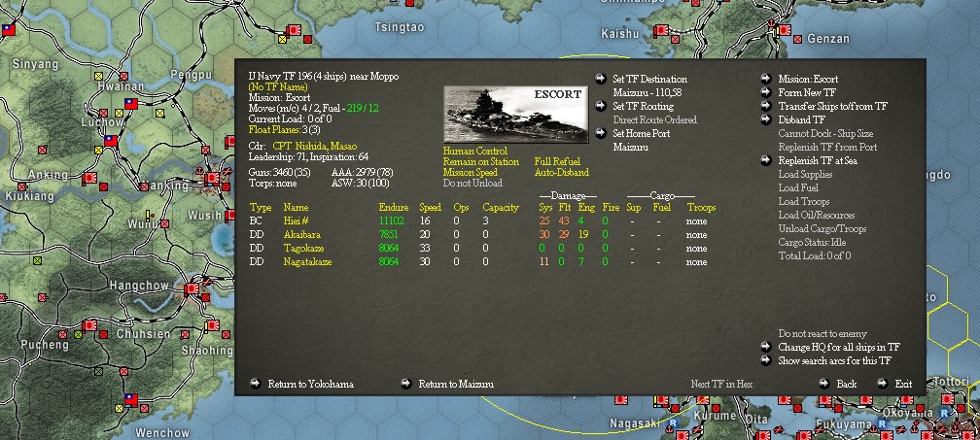This screenshot has width=980, height=440.
Task: Click the arrow icon beside Return to Maizuru
Action: coord(406,384)
